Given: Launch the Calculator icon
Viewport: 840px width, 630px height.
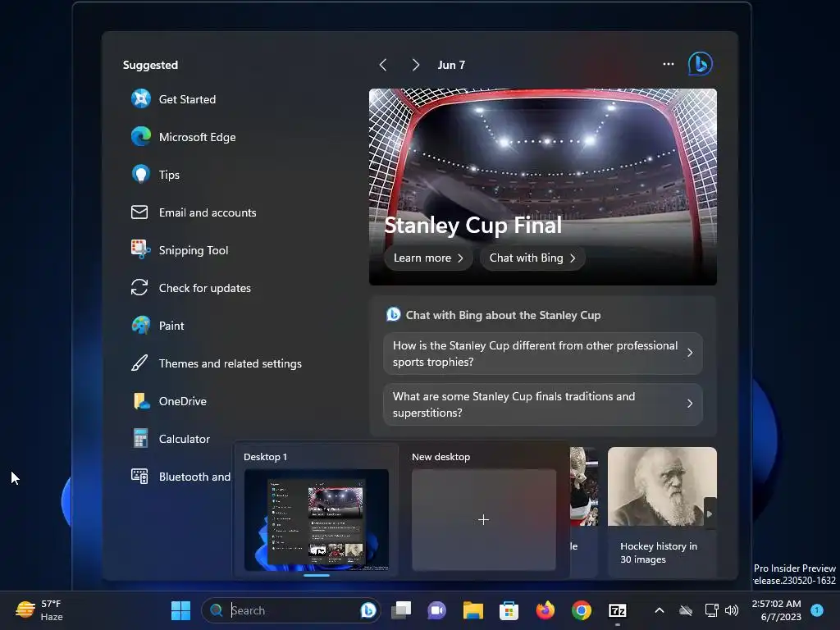Looking at the screenshot, I should click(x=140, y=438).
